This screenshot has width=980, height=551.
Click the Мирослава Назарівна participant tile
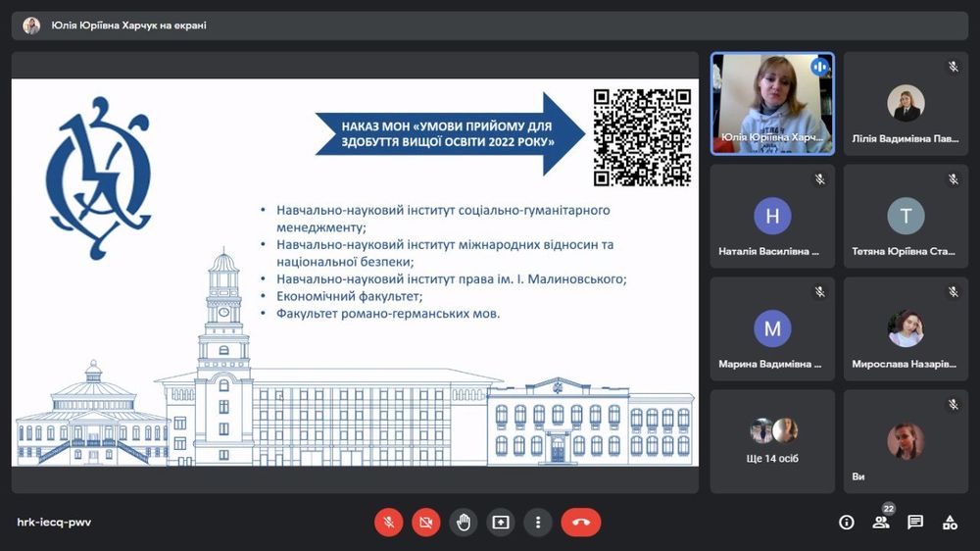[x=906, y=328]
